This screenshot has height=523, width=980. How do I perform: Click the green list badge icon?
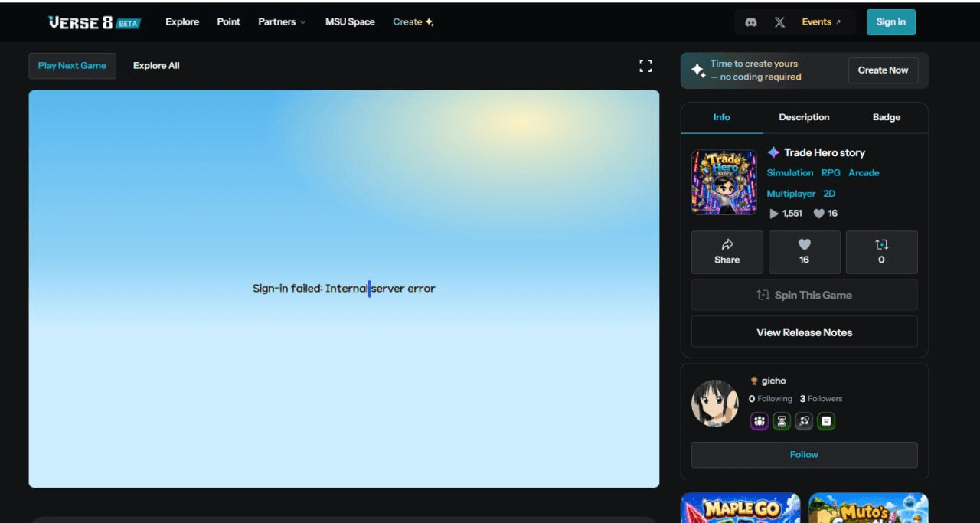(826, 421)
